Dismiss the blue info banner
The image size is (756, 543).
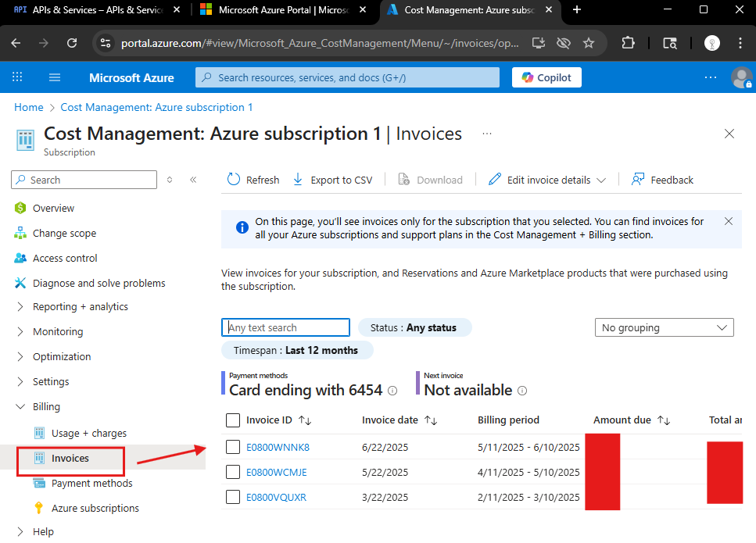coord(728,221)
